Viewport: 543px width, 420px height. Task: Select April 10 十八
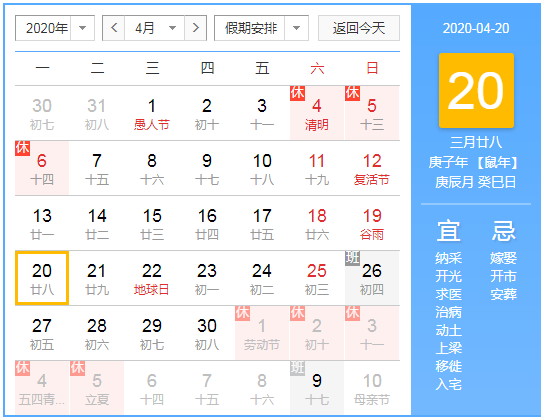(262, 168)
